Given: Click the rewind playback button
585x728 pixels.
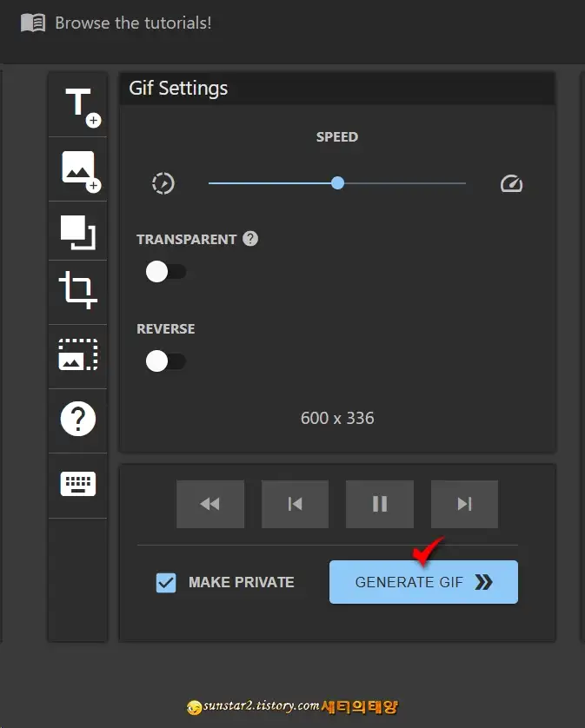Looking at the screenshot, I should tap(210, 504).
